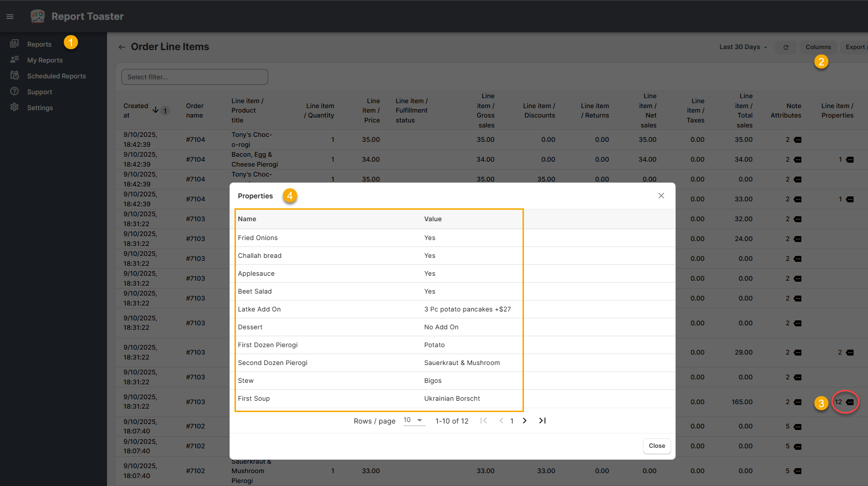Image resolution: width=868 pixels, height=486 pixels.
Task: Click the hamburger menu icon
Action: tap(10, 16)
